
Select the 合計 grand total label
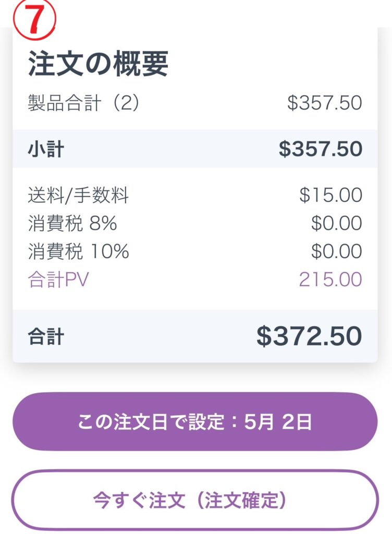coord(46,336)
